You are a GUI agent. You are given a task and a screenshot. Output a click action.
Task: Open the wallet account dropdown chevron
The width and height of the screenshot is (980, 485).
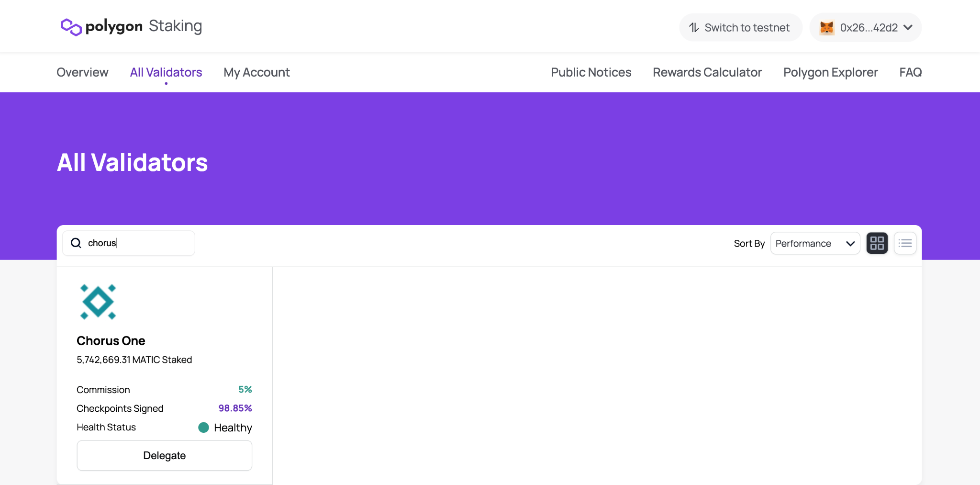pyautogui.click(x=908, y=28)
